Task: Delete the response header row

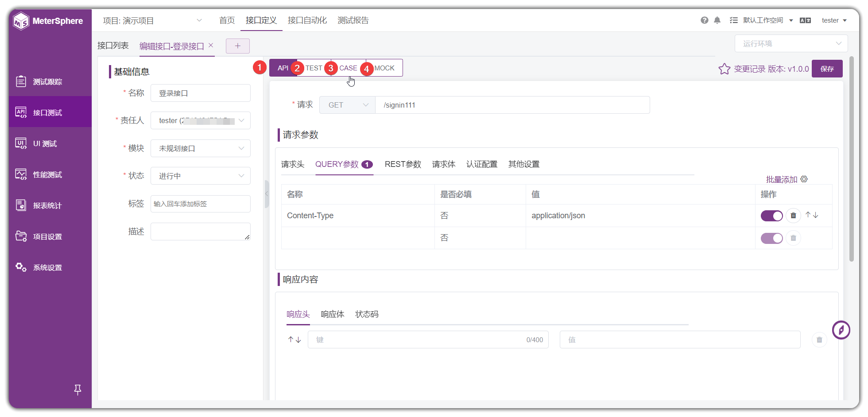Action: 819,340
